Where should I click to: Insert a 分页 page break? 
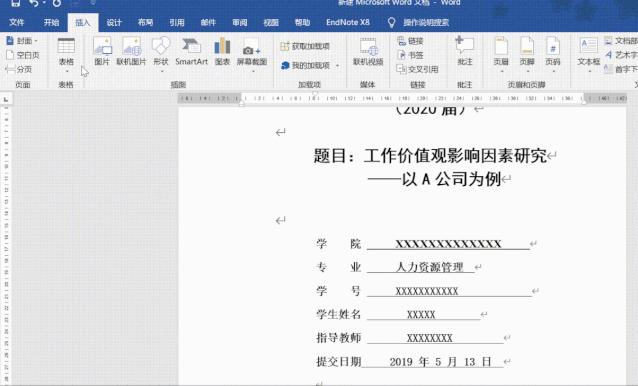point(19,69)
